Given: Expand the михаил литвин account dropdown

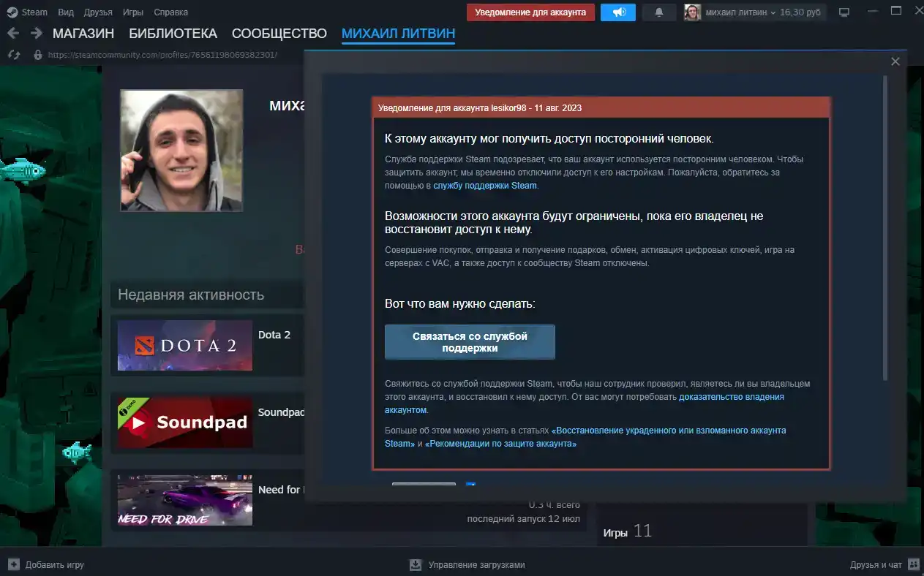Looking at the screenshot, I should coord(740,12).
